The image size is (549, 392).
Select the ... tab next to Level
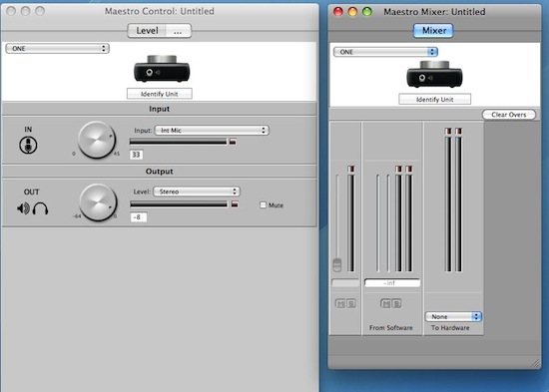pyautogui.click(x=179, y=31)
